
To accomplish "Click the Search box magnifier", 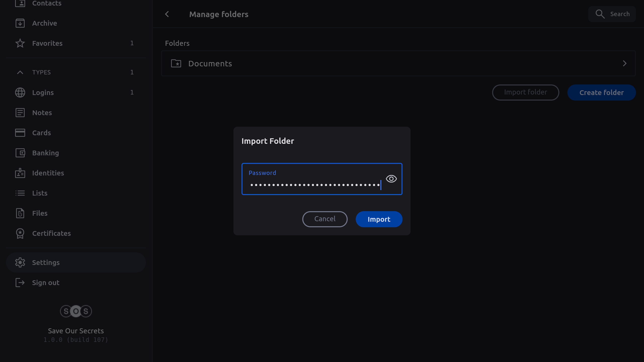I will [600, 14].
